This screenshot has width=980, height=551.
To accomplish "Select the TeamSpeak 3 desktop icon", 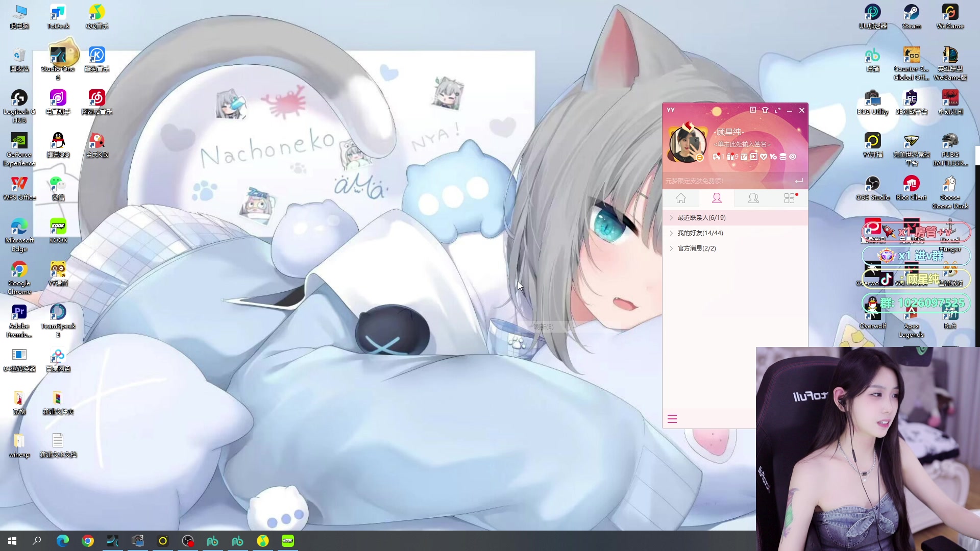I will click(x=58, y=320).
